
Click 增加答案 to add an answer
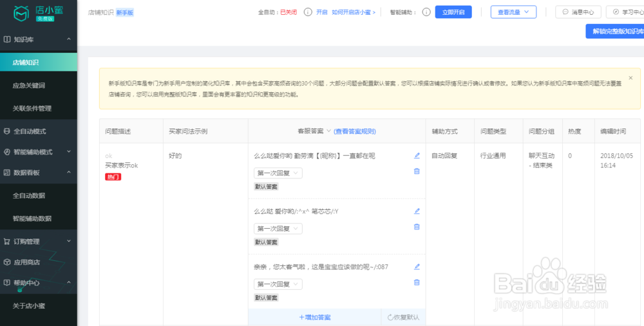[315, 318]
